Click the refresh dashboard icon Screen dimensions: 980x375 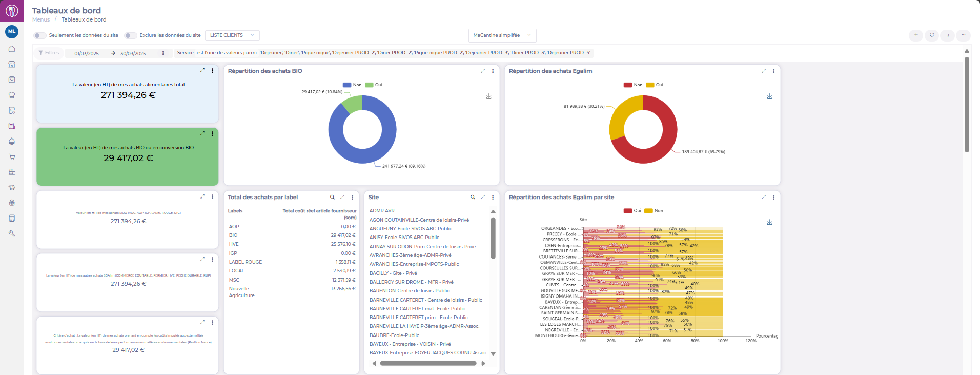(x=931, y=35)
